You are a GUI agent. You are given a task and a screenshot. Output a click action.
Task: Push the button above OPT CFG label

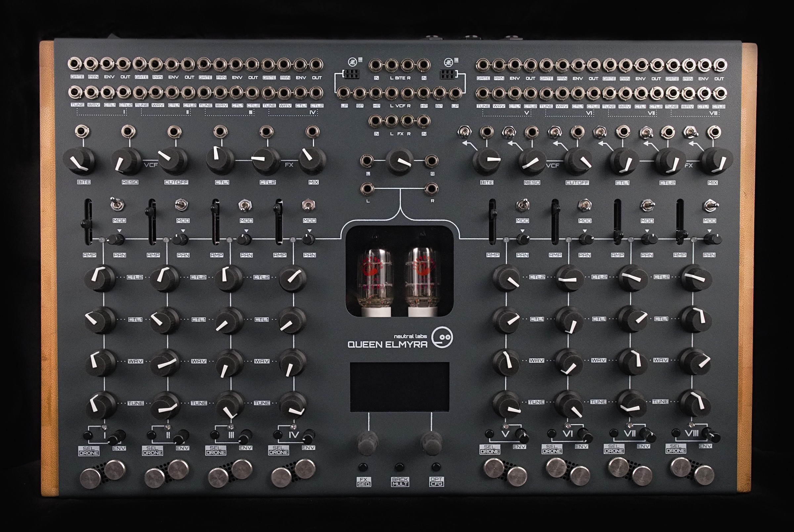coord(436,466)
